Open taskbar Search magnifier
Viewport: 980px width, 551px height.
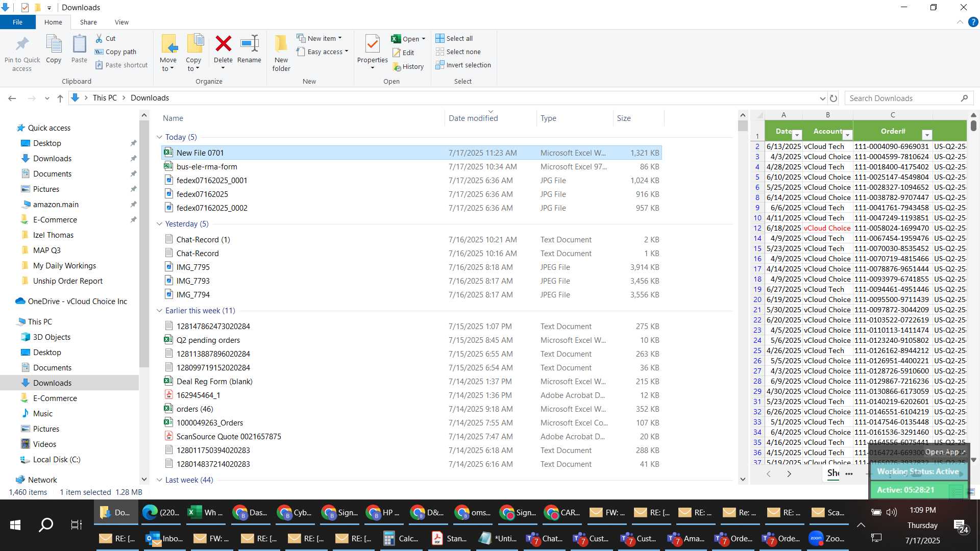pos(46,524)
